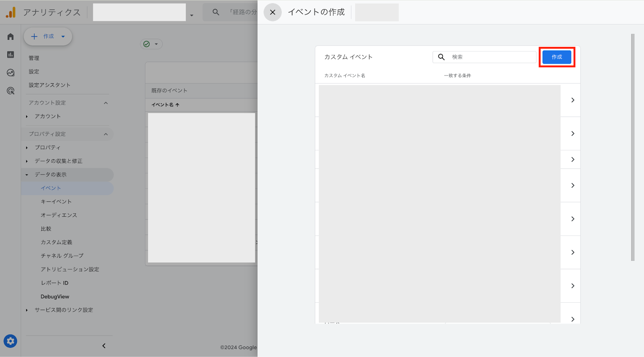The height and width of the screenshot is (357, 644).
Task: Open the fourth custom event row chevron
Action: (x=573, y=185)
